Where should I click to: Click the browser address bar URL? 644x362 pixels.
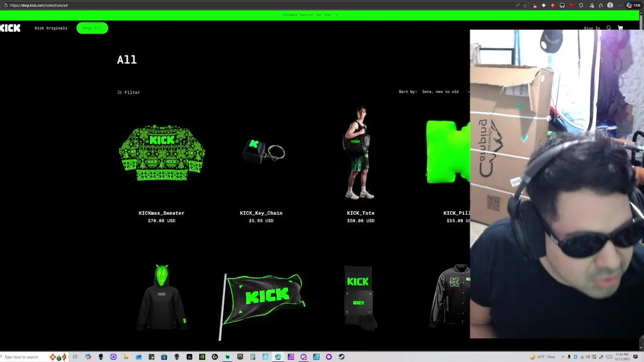39,5
